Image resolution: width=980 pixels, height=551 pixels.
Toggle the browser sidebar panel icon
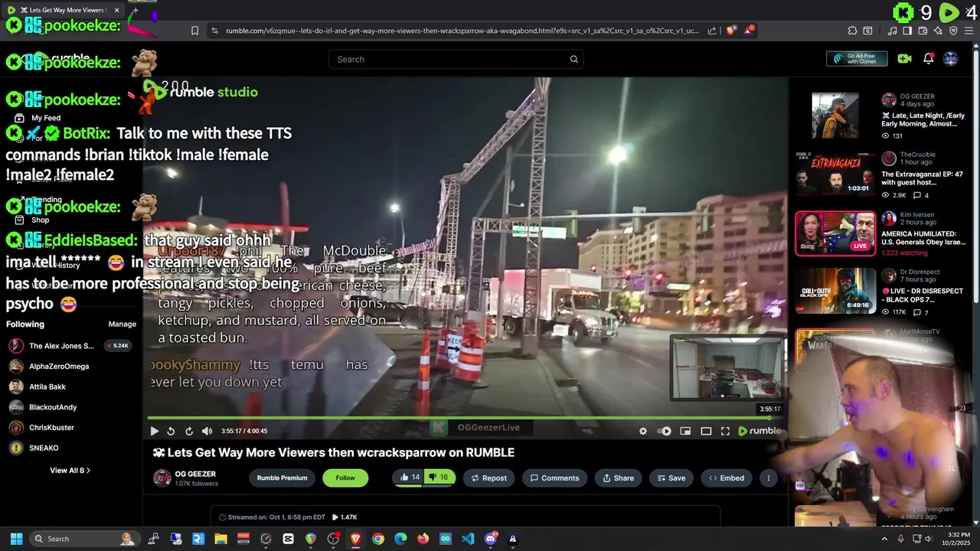907,31
